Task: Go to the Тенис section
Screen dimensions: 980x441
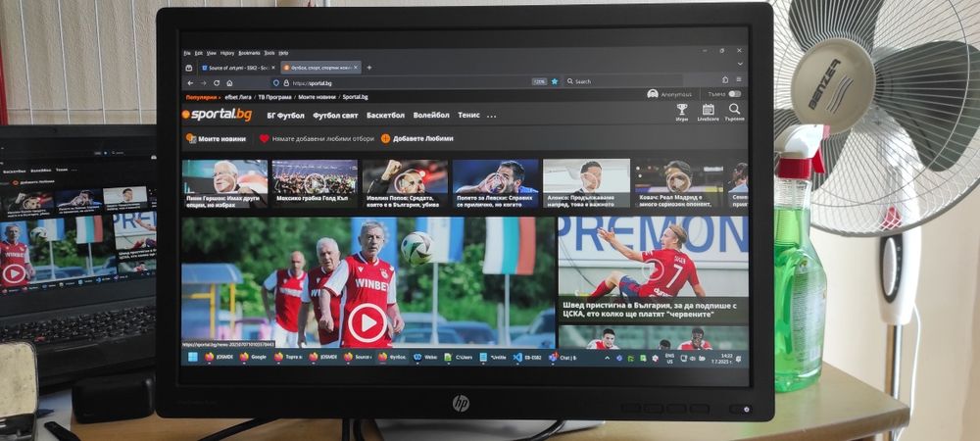Action: pos(468,116)
